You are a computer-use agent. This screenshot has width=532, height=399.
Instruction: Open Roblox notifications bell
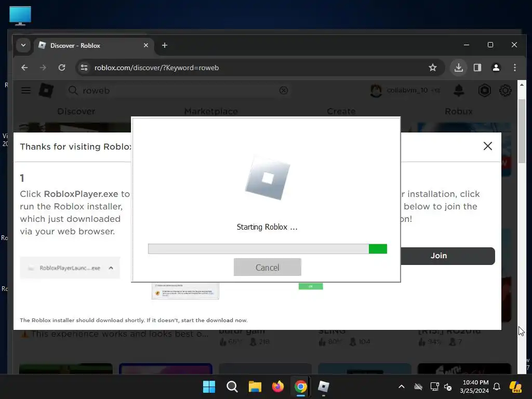tap(459, 90)
